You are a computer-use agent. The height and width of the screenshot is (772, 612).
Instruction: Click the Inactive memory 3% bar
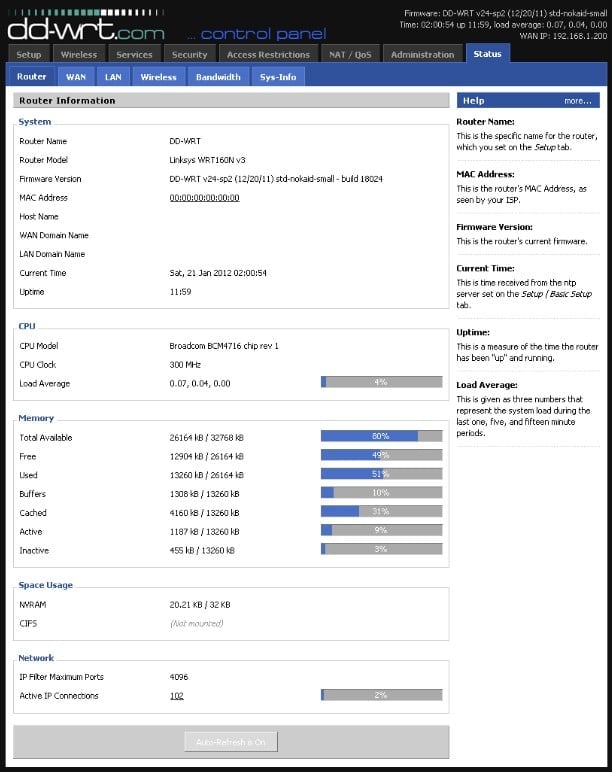382,548
